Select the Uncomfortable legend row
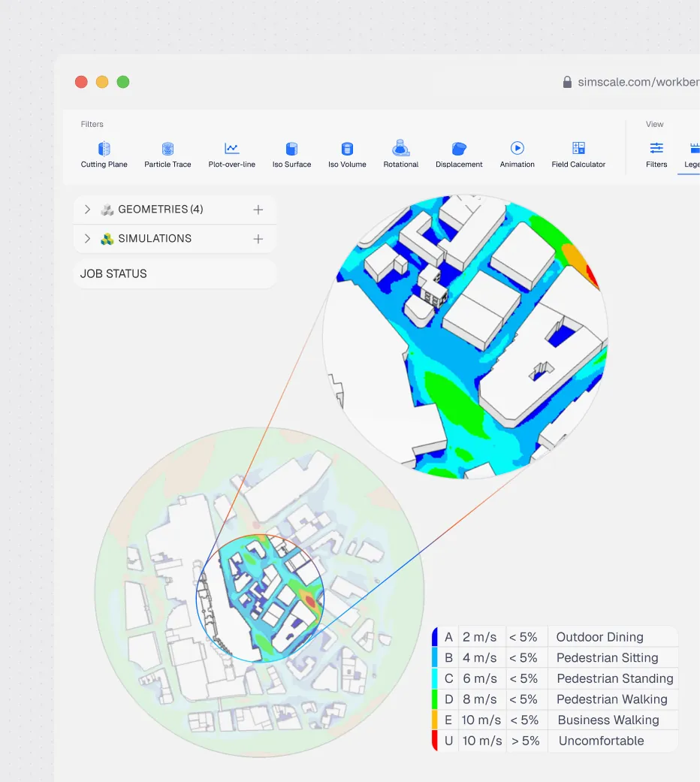This screenshot has height=782, width=700. [x=555, y=741]
